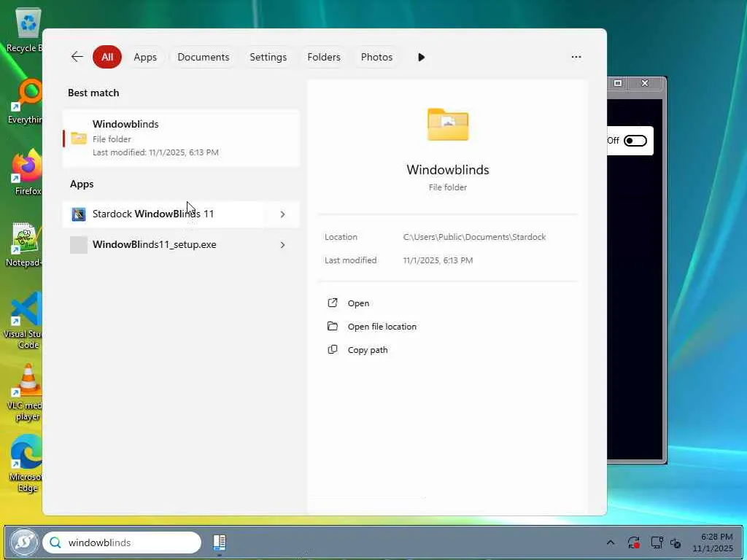Click the network tray icon

click(657, 542)
